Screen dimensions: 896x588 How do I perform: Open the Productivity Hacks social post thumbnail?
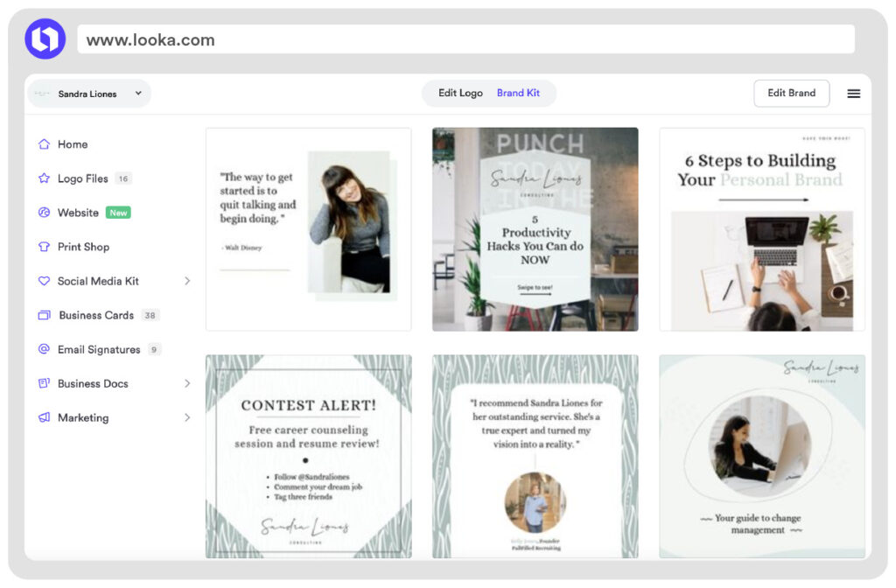click(x=535, y=228)
